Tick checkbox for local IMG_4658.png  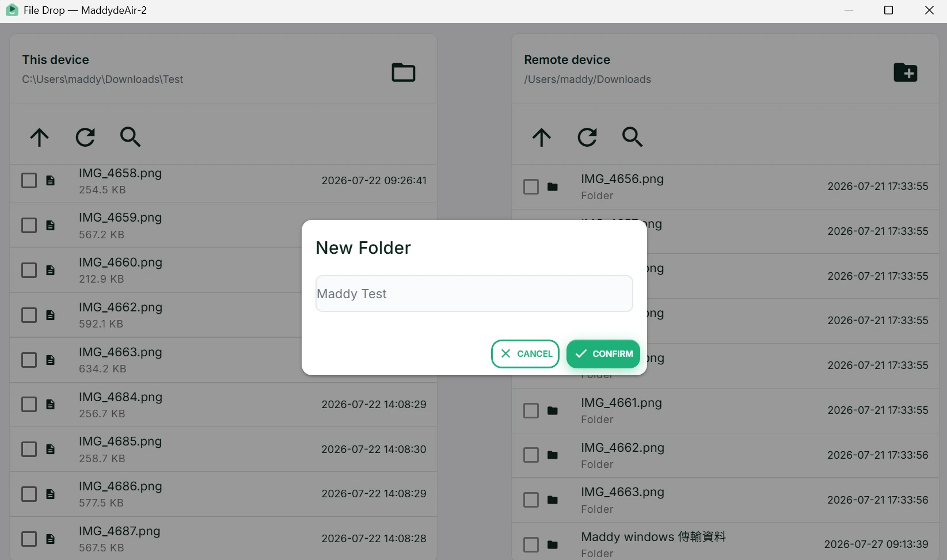point(29,181)
